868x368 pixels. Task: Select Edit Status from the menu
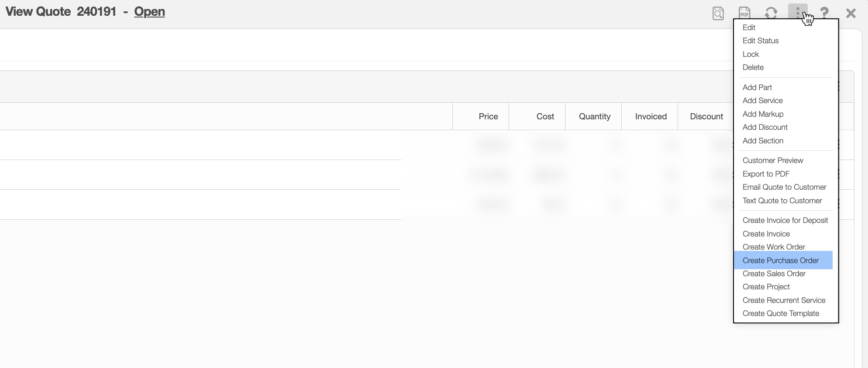pos(760,41)
